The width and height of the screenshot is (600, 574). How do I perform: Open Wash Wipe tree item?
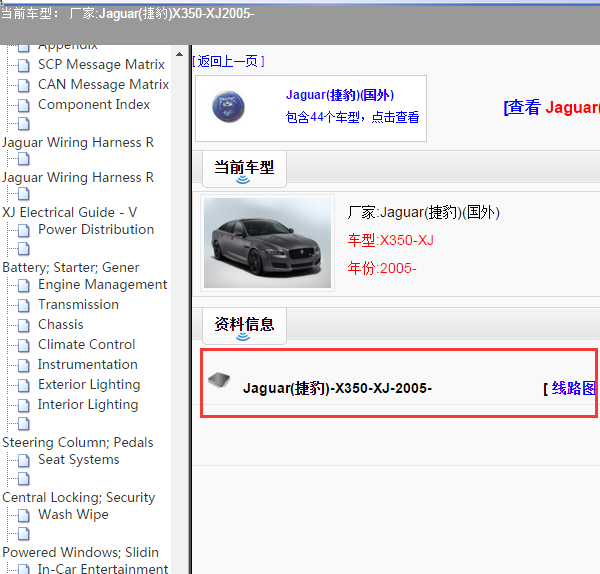[73, 515]
